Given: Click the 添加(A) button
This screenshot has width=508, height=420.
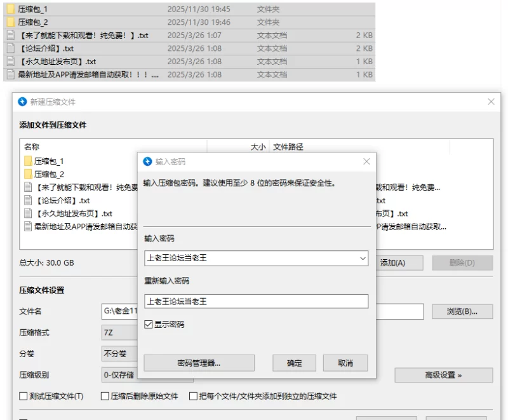Looking at the screenshot, I should pyautogui.click(x=399, y=263).
